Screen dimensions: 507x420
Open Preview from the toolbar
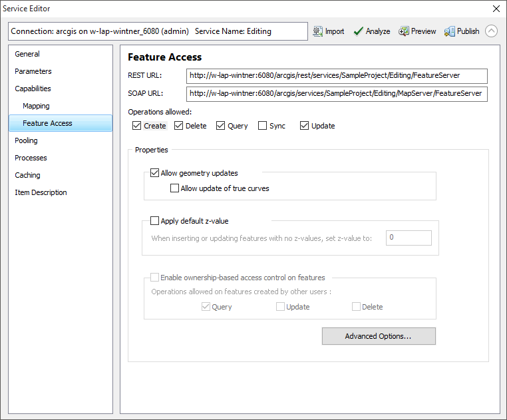pyautogui.click(x=404, y=31)
